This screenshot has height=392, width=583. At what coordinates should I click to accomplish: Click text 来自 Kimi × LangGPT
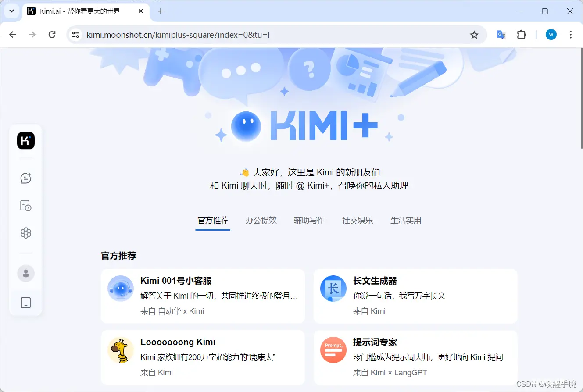click(x=390, y=373)
